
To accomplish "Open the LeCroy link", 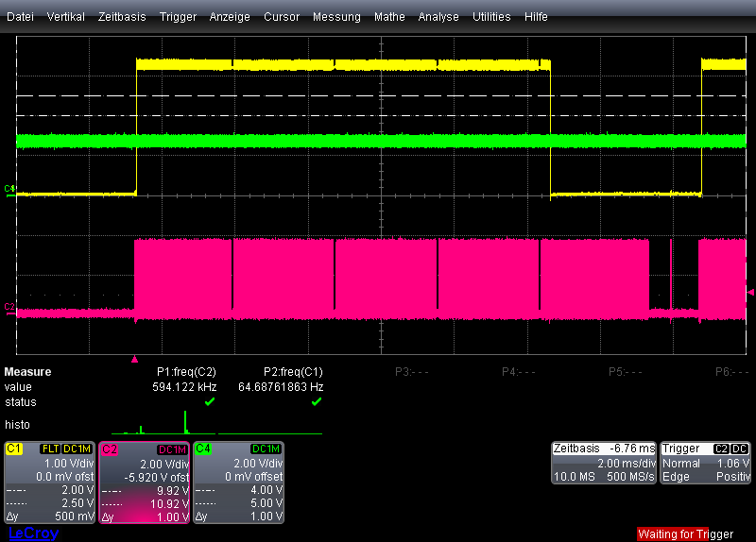I will click(33, 533).
